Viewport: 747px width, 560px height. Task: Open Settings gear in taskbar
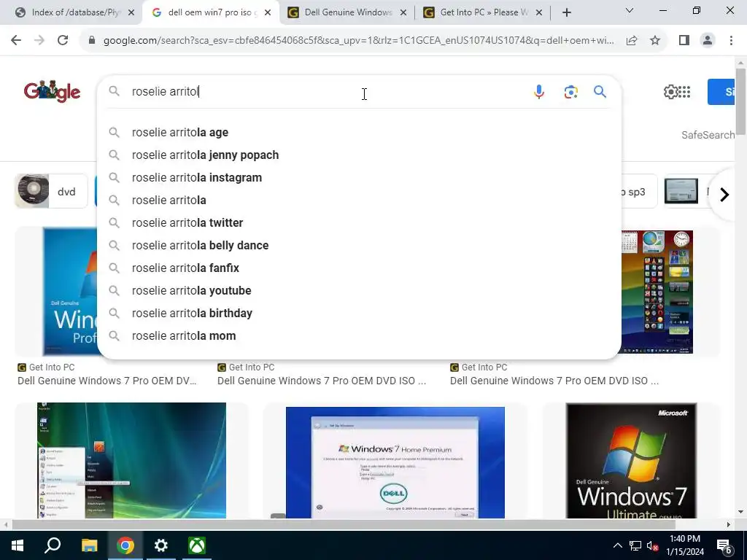(x=161, y=545)
